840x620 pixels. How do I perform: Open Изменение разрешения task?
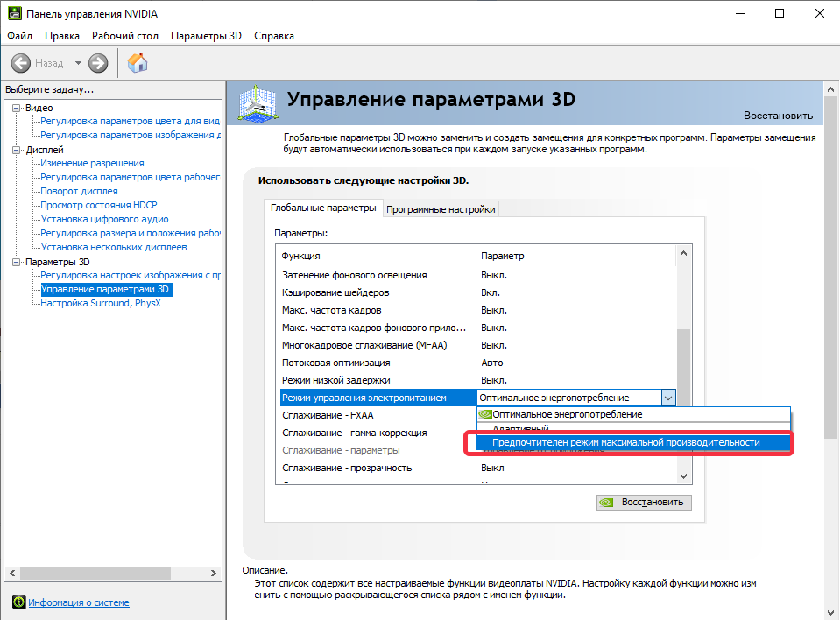pyautogui.click(x=92, y=163)
